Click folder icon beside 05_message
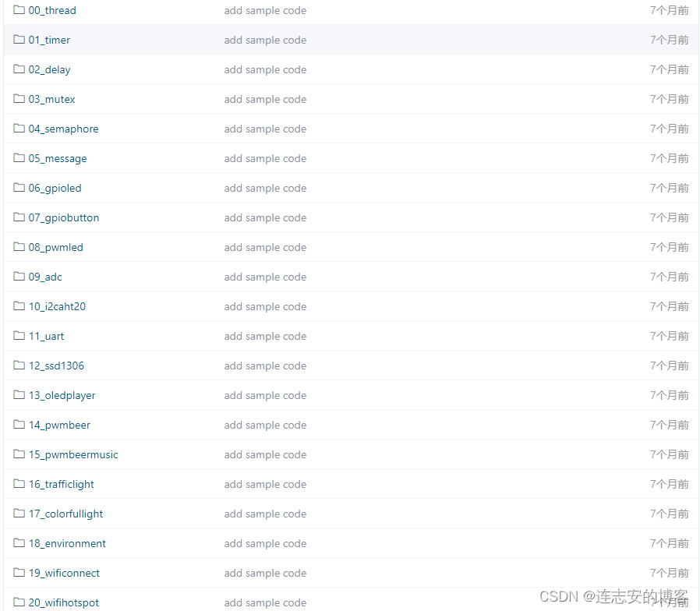 click(19, 158)
